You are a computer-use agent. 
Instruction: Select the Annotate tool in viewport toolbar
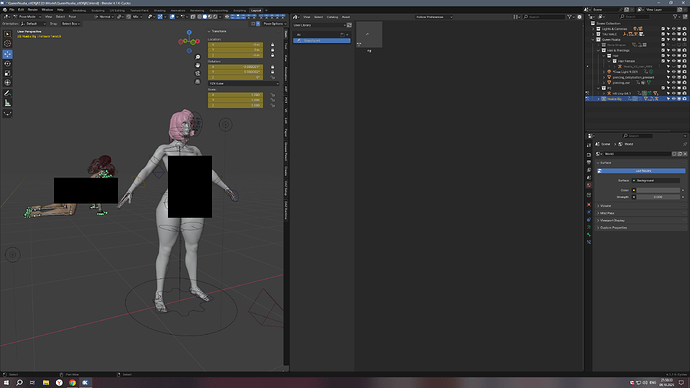tap(7, 93)
